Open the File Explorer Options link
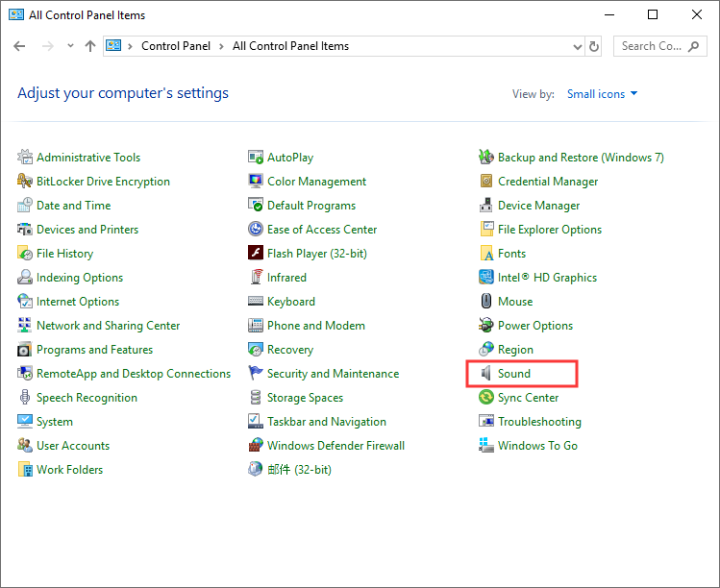Image resolution: width=720 pixels, height=588 pixels. (550, 230)
